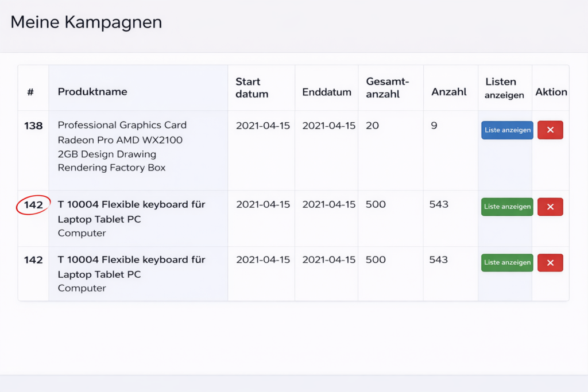Open the blue Liste anzeigen button
Viewport: 588px width, 392px height.
click(x=507, y=130)
